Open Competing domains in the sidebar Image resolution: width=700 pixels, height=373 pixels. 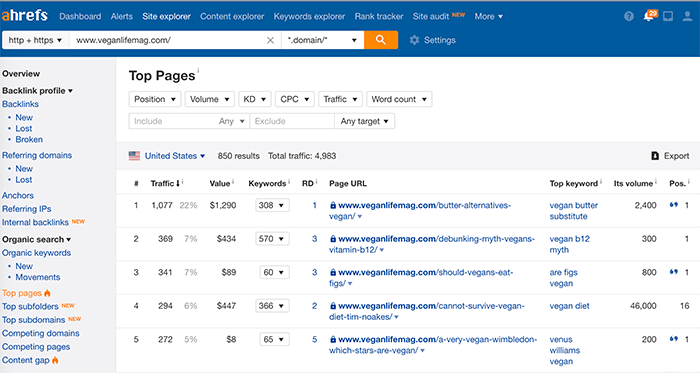click(x=41, y=333)
